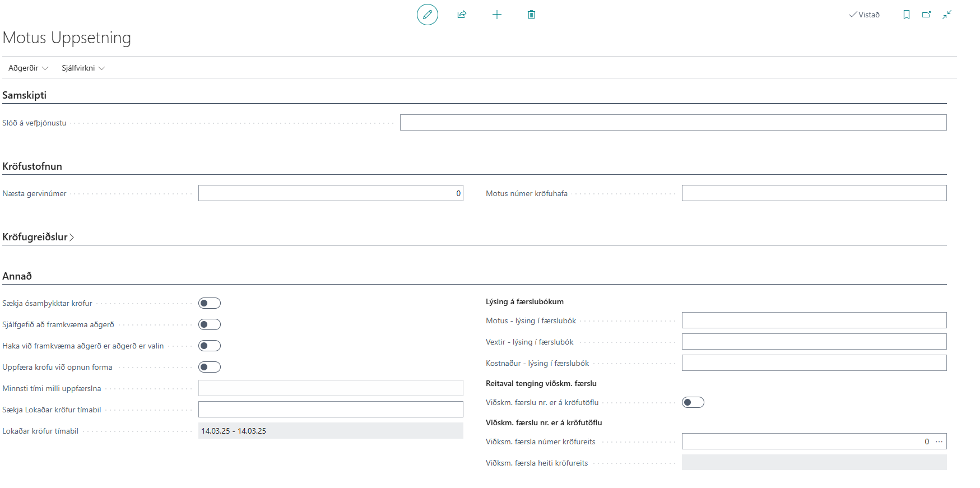Image resolution: width=980 pixels, height=488 pixels.
Task: Click the Slóð á vefþjónustu input field
Action: tap(673, 123)
